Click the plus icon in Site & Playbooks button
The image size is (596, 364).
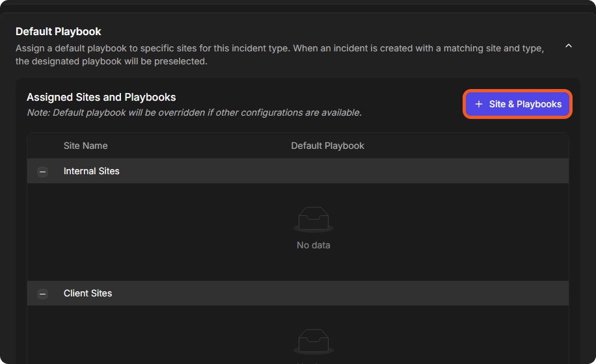[479, 104]
